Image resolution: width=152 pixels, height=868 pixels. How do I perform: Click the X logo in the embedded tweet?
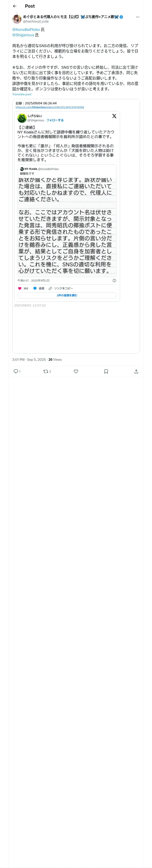[x=114, y=116]
